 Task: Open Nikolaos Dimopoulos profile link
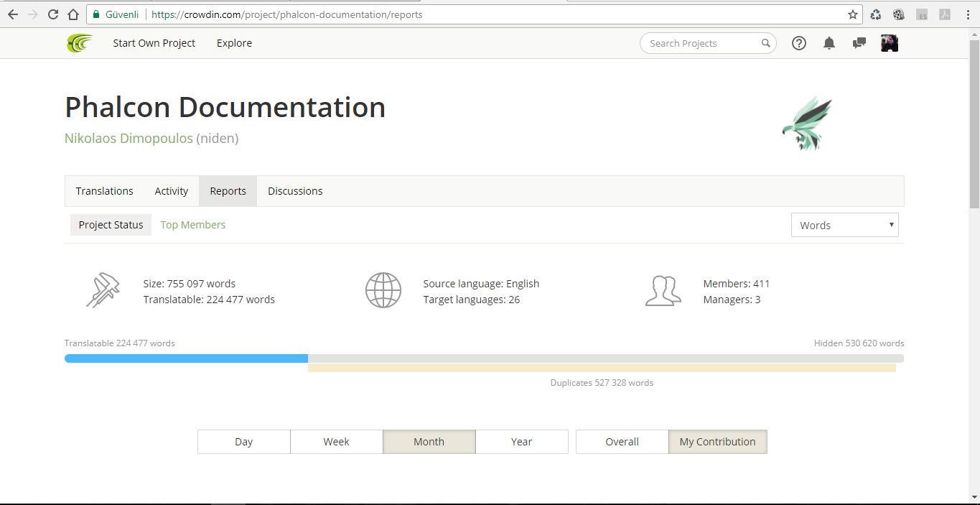(129, 139)
